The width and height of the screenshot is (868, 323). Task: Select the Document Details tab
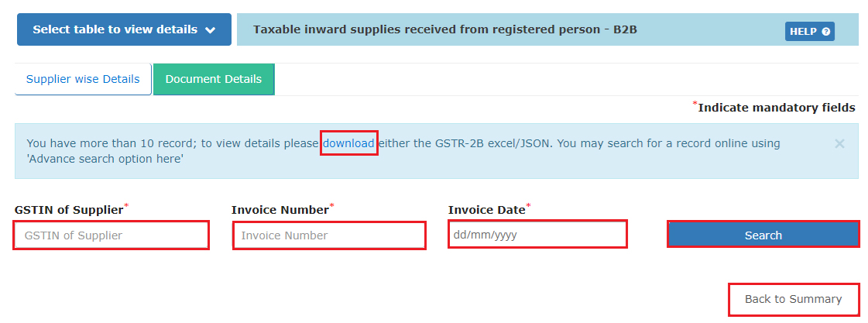pyautogui.click(x=214, y=79)
